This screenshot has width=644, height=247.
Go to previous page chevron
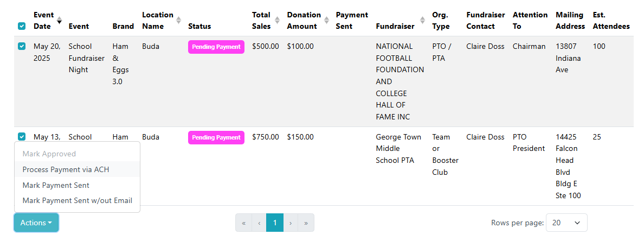259,223
